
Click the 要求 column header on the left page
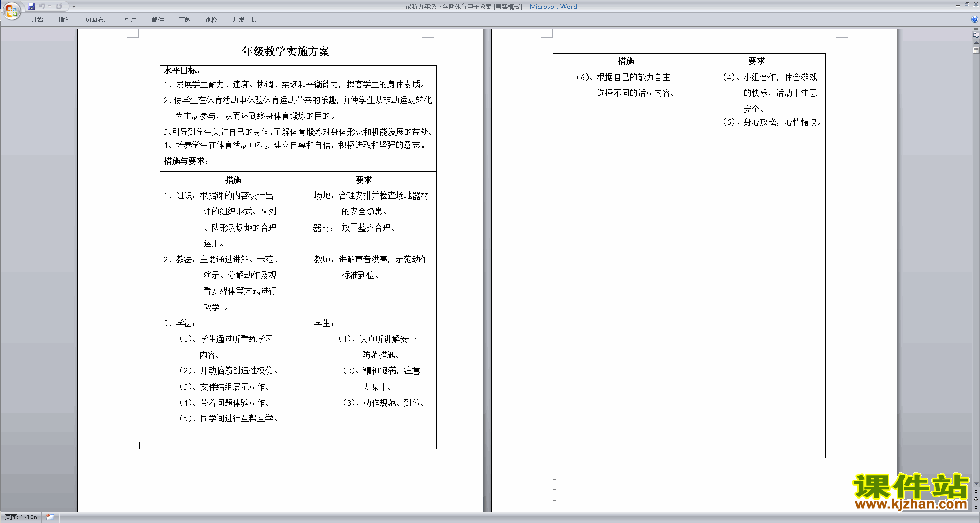(x=364, y=180)
